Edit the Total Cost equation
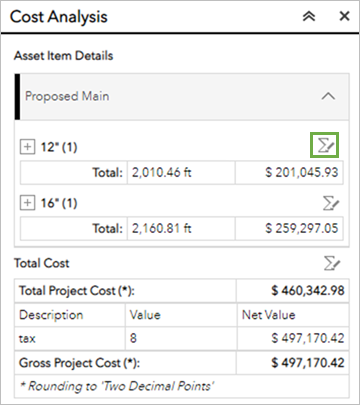The height and width of the screenshot is (405, 360). tap(332, 263)
